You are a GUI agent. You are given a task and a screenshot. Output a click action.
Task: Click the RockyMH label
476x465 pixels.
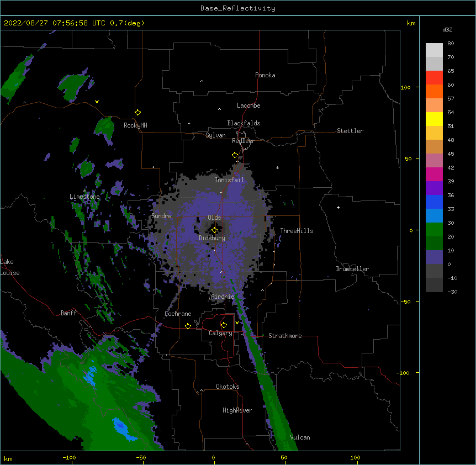135,125
